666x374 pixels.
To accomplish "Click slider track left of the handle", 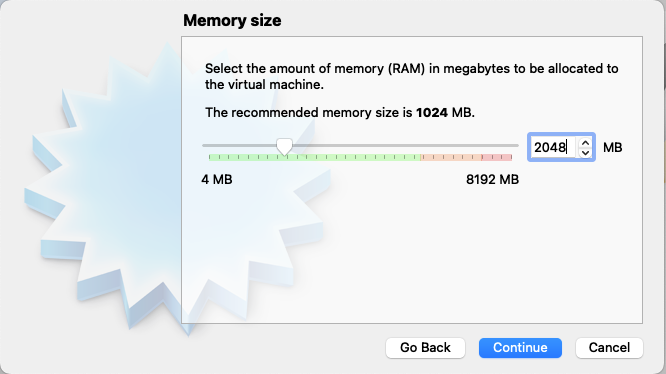I will [x=240, y=146].
